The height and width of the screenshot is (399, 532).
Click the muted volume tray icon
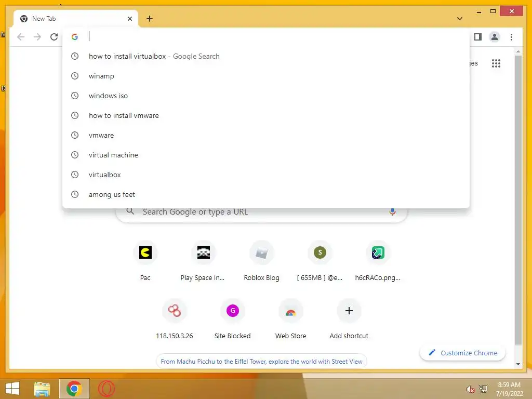point(470,389)
